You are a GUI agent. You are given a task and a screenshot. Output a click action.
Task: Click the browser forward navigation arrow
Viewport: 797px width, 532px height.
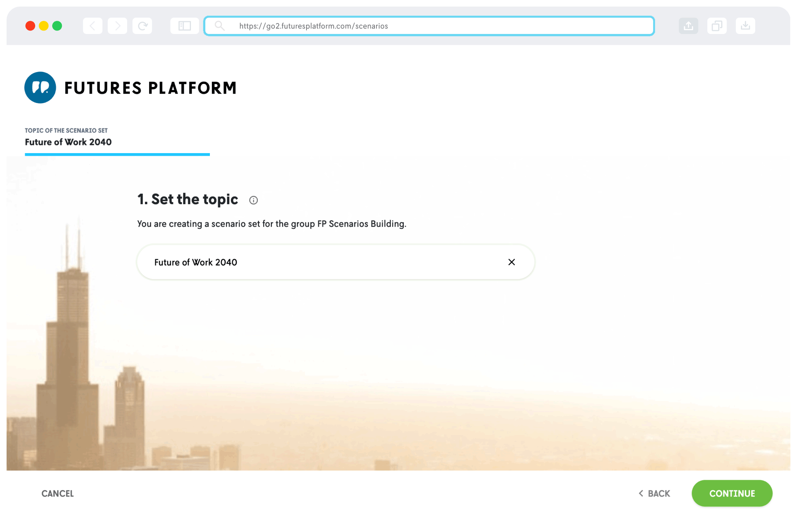tap(117, 26)
